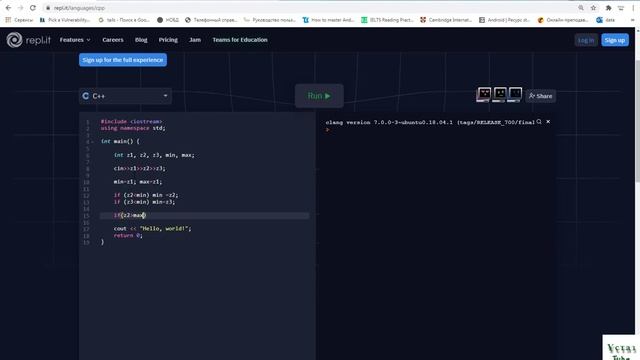Click the repl.it logo
Screen dimensions: 640x360
[29, 40]
